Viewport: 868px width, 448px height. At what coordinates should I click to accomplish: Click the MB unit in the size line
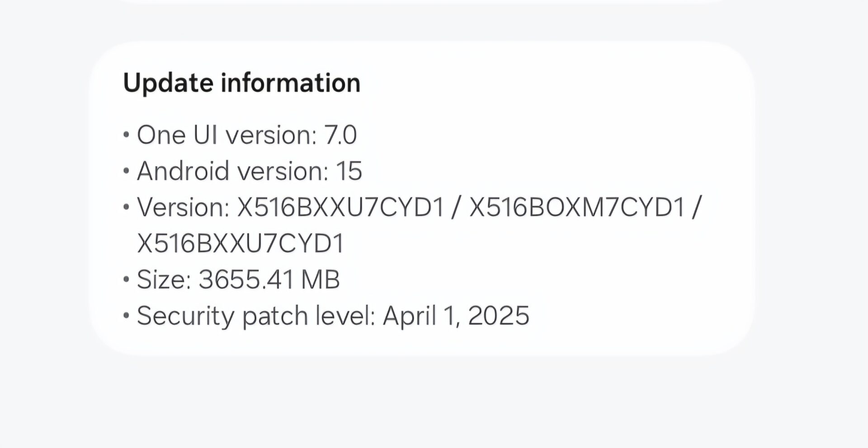point(321,280)
